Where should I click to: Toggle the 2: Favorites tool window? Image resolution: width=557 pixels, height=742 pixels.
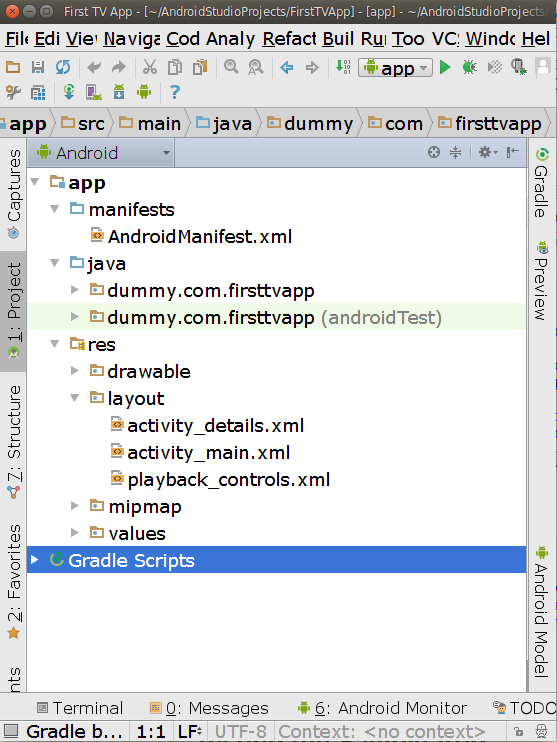tap(14, 581)
